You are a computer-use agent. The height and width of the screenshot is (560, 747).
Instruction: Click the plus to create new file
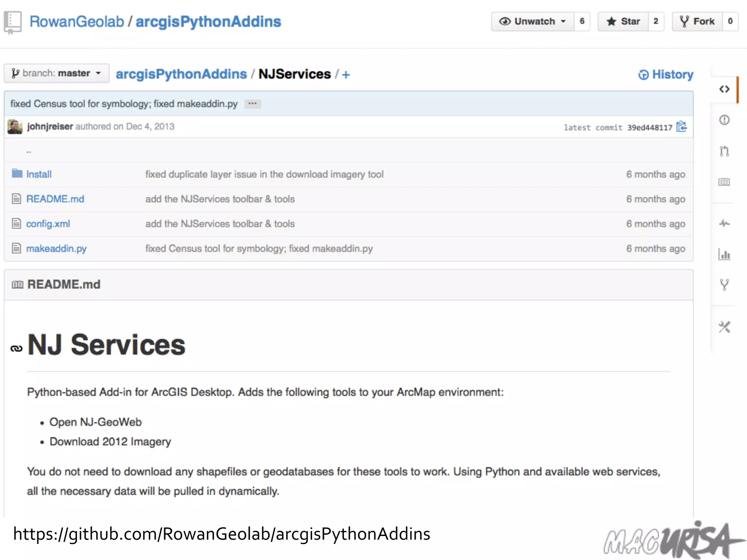346,75
